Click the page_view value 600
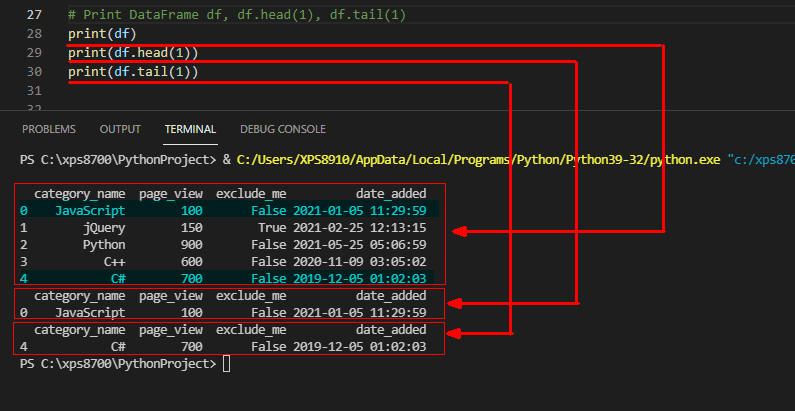This screenshot has height=411, width=795. pyautogui.click(x=192, y=261)
